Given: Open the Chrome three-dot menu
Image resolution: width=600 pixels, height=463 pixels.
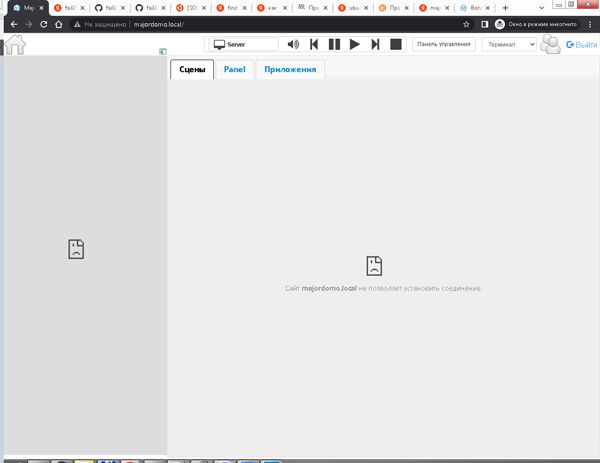Looking at the screenshot, I should pos(590,24).
